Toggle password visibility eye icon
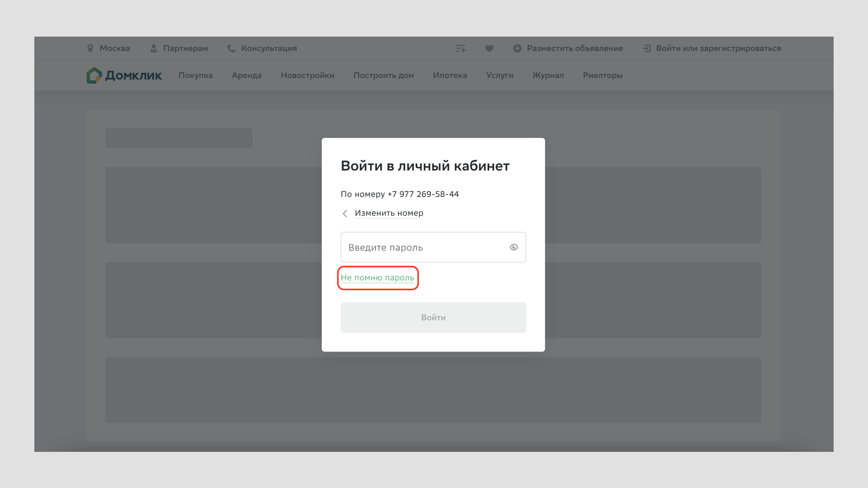The image size is (868, 488). 514,247
